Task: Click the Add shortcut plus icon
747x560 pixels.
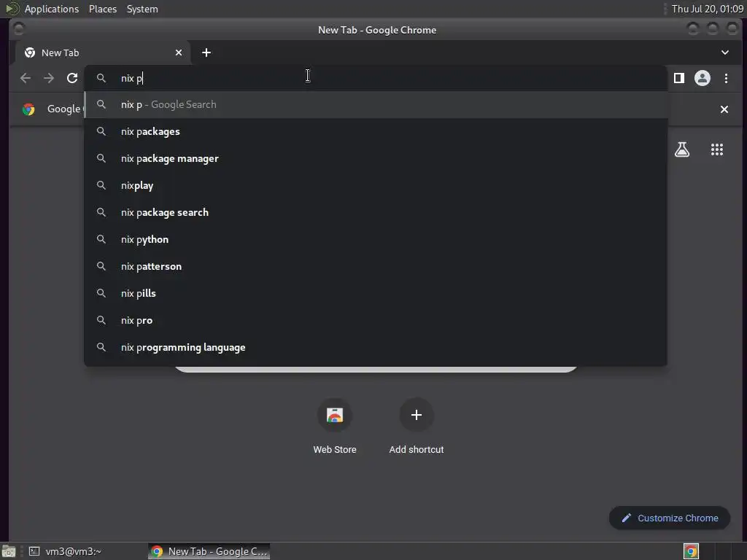Action: click(x=417, y=415)
